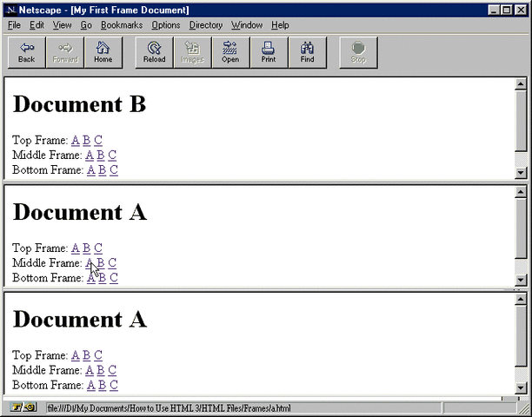In bottom frame, click Middle Frame link C
The image size is (532, 417).
click(x=112, y=370)
